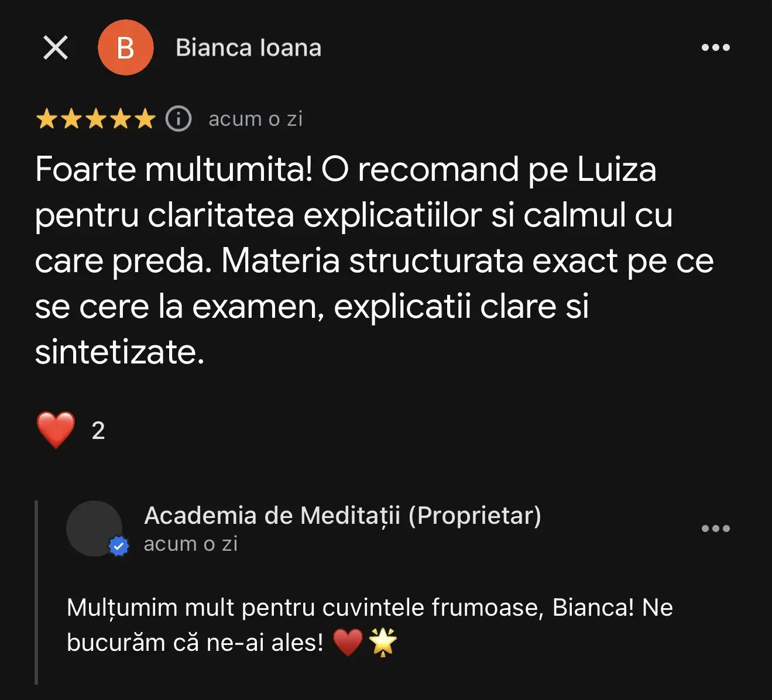This screenshot has width=772, height=700.
Task: Click the review text starting Foarte multumita
Action: click(375, 260)
